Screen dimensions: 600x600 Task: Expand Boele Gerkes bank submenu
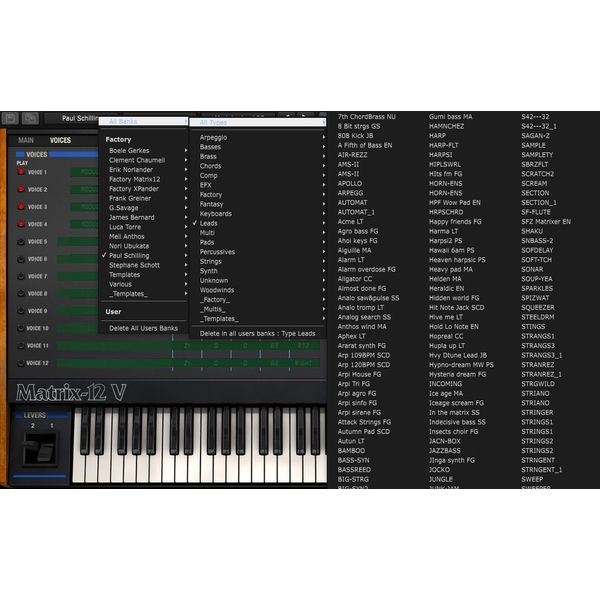tap(143, 150)
